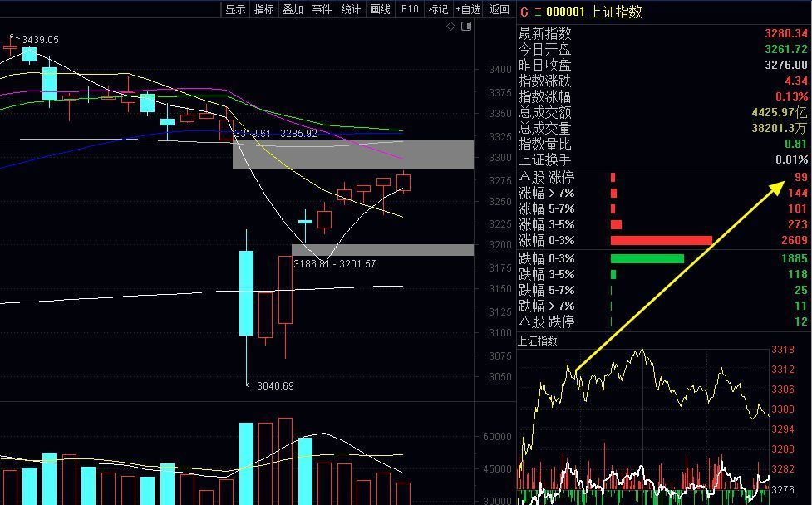
Task: Open the 指标 indicators menu
Action: [x=264, y=9]
